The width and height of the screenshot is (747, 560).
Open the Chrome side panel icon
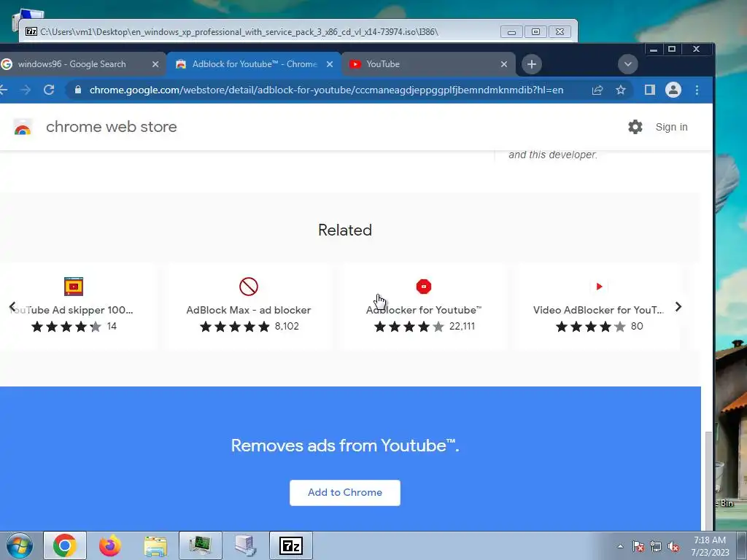click(x=650, y=90)
